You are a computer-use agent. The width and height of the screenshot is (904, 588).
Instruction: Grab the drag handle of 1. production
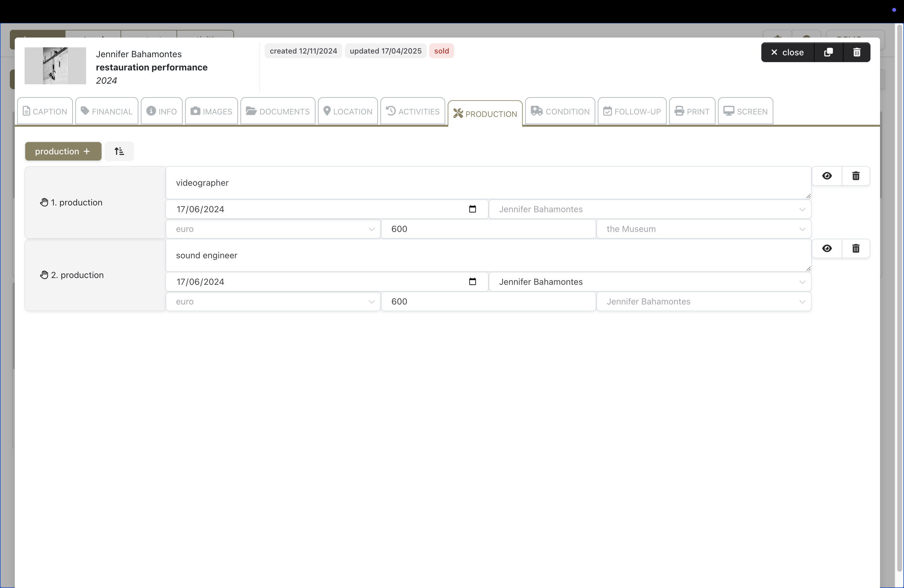(x=44, y=202)
